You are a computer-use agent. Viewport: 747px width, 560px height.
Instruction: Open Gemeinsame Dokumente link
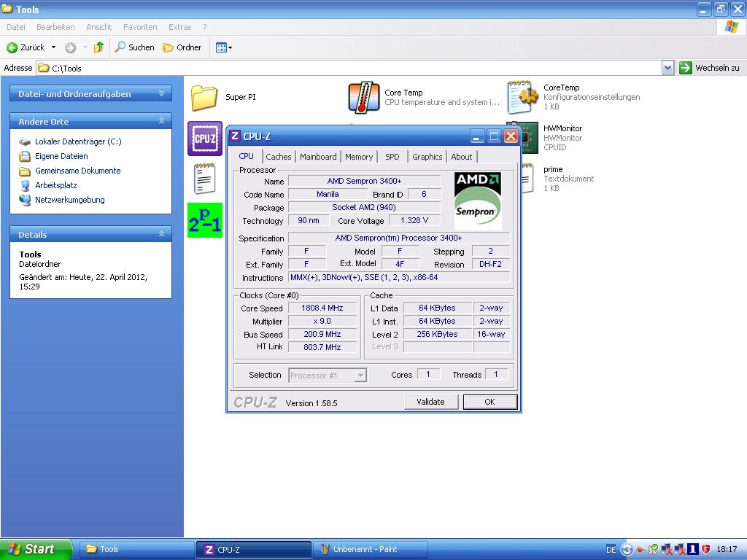click(77, 171)
